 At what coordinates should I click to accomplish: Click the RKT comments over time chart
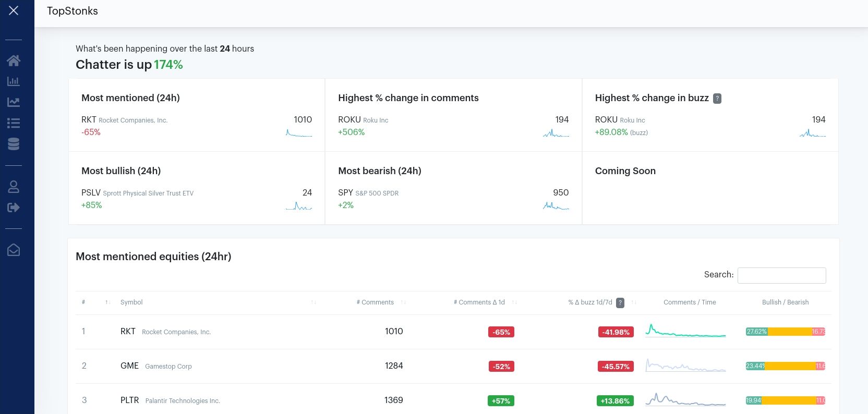coord(685,331)
